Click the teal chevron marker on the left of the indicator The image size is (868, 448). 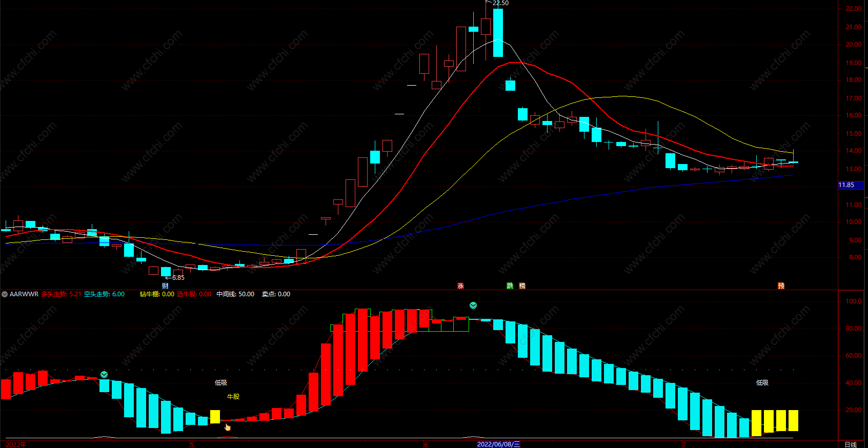(104, 375)
